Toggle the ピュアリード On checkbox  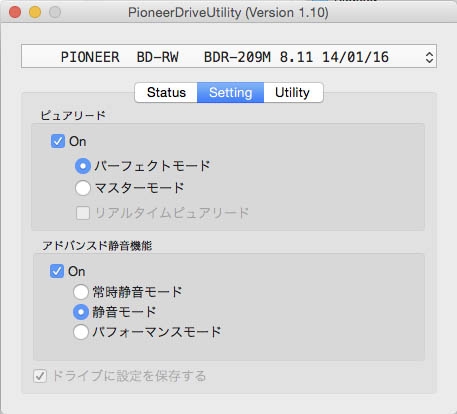[x=58, y=141]
